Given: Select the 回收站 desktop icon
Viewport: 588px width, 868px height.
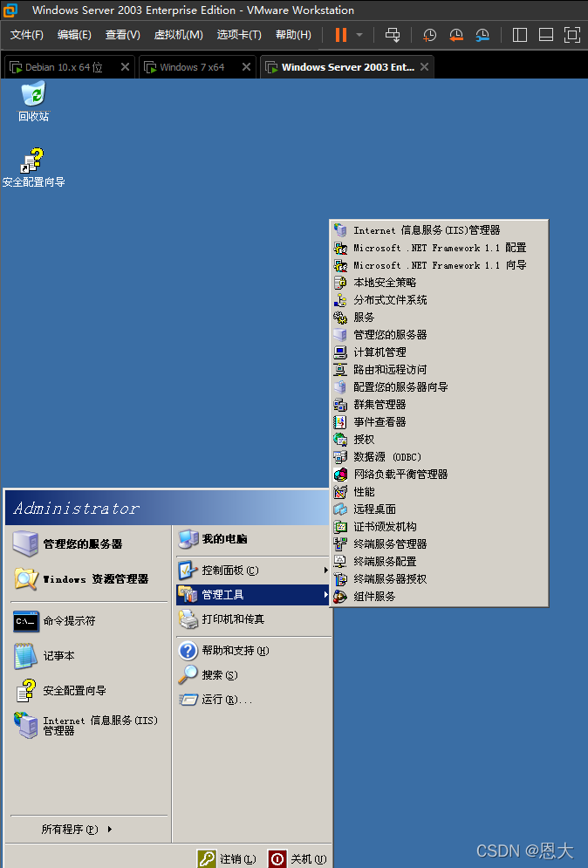Looking at the screenshot, I should click(x=33, y=102).
